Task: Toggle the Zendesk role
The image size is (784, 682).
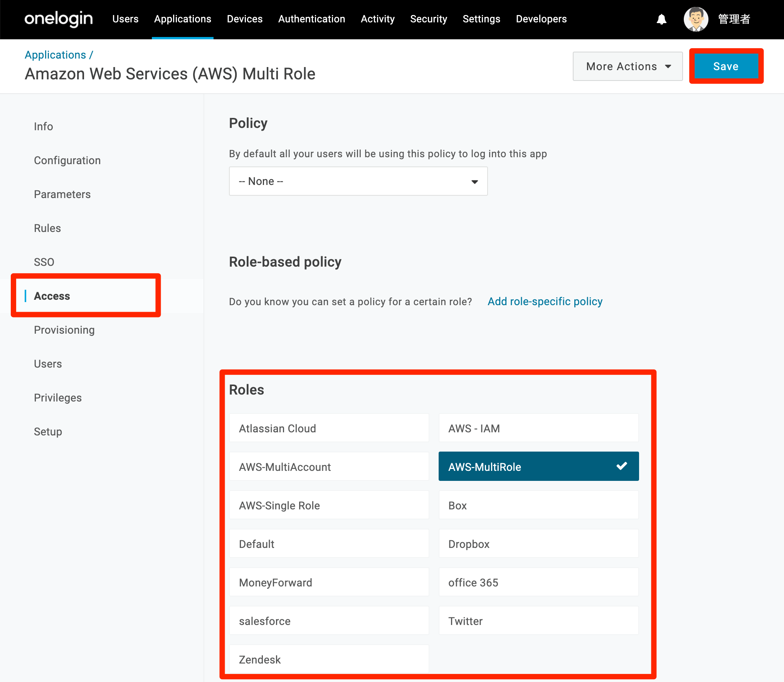Action: 329,659
